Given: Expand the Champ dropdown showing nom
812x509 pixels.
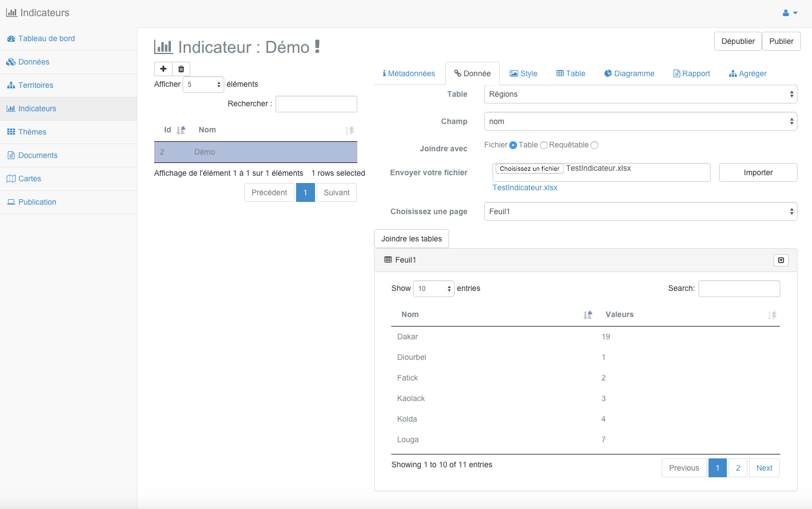Looking at the screenshot, I should 640,121.
